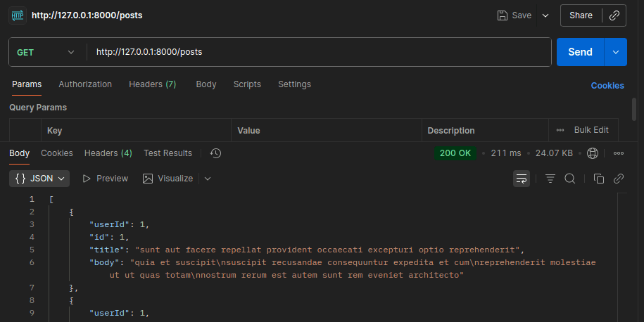Screen dimensions: 644x322
Task: Click the "id": 1 line
Action: tap(109, 237)
